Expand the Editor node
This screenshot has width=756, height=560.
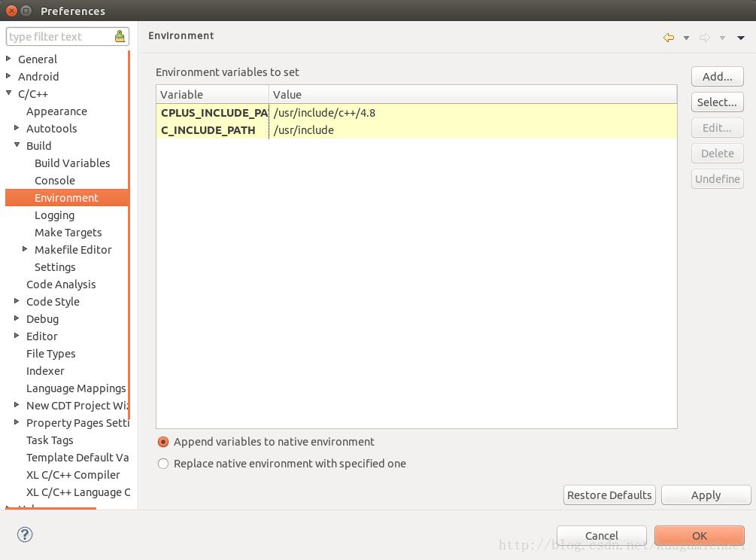tap(17, 336)
